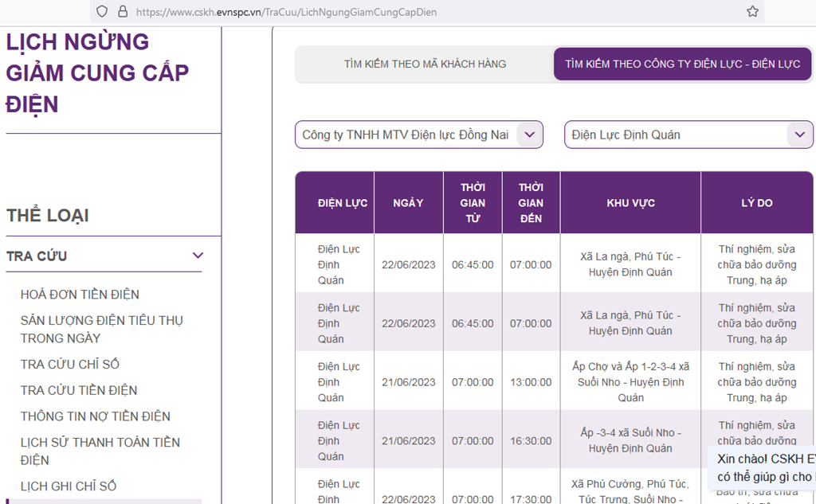The image size is (816, 504).
Task: Click the address bar URL
Action: pyautogui.click(x=286, y=12)
